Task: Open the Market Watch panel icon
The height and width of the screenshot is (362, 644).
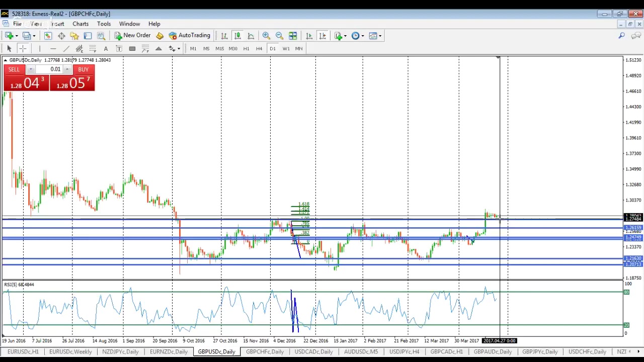Action: [48, 36]
